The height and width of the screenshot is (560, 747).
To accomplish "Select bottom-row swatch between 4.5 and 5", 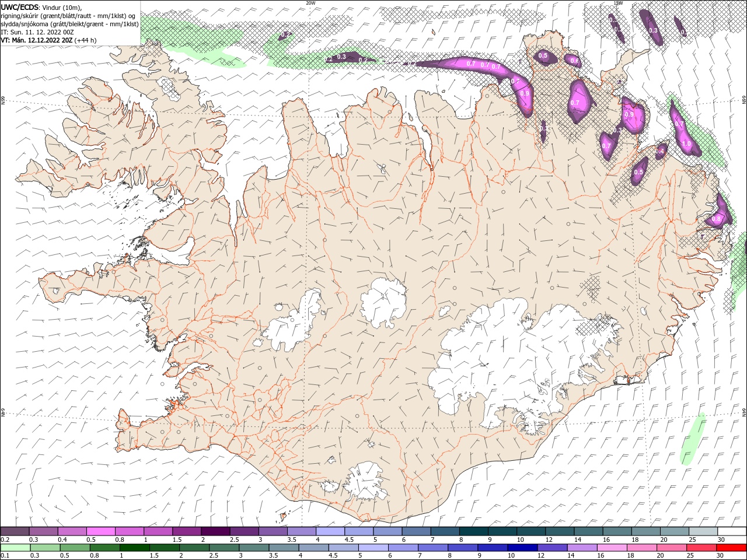I will [x=343, y=548].
